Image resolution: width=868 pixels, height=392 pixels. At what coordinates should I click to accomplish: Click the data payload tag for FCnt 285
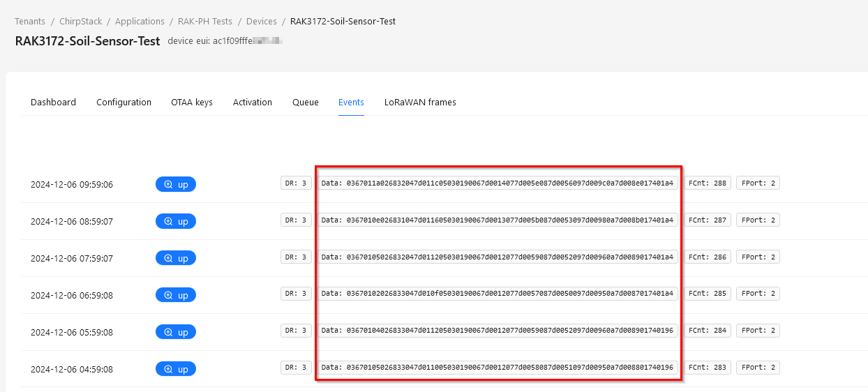497,294
